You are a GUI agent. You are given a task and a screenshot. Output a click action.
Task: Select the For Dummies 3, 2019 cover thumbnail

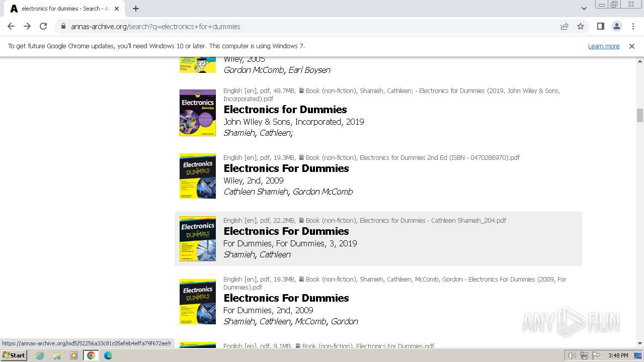coord(198,239)
